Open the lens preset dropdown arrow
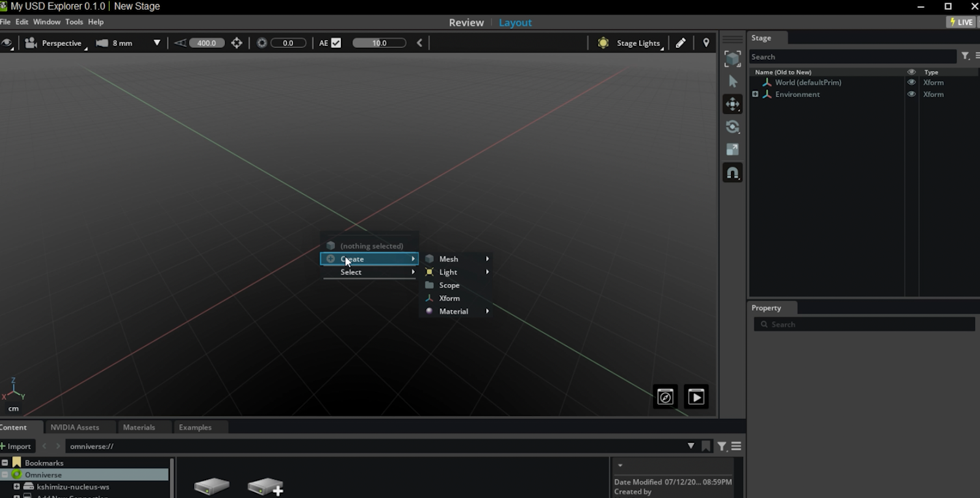Screen dimensions: 980x498 pyautogui.click(x=157, y=43)
